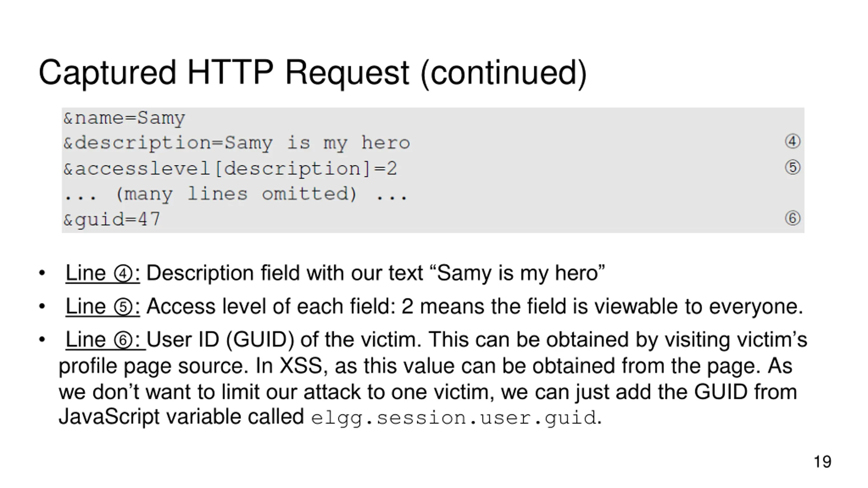
Task: Click the "(many lines omitted)" code line
Action: click(x=236, y=194)
